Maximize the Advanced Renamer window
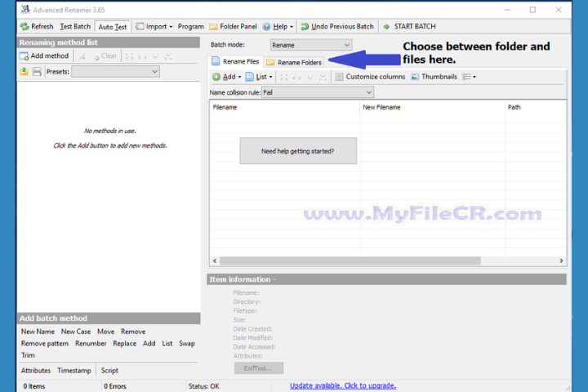Image resolution: width=588 pixels, height=392 pixels. (532, 10)
